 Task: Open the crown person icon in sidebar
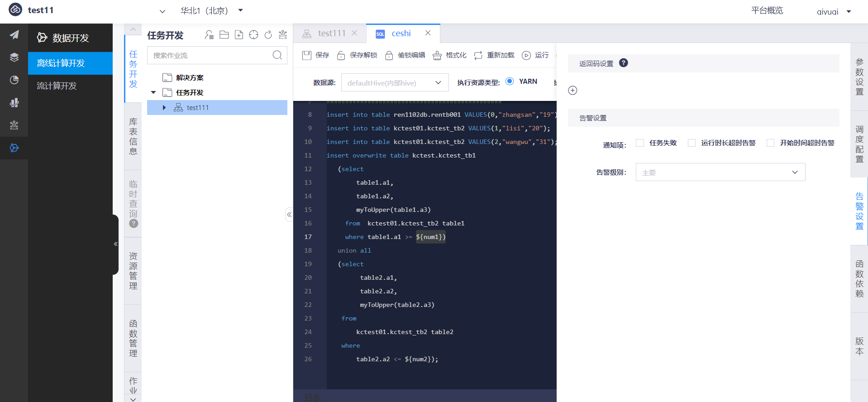[x=14, y=125]
